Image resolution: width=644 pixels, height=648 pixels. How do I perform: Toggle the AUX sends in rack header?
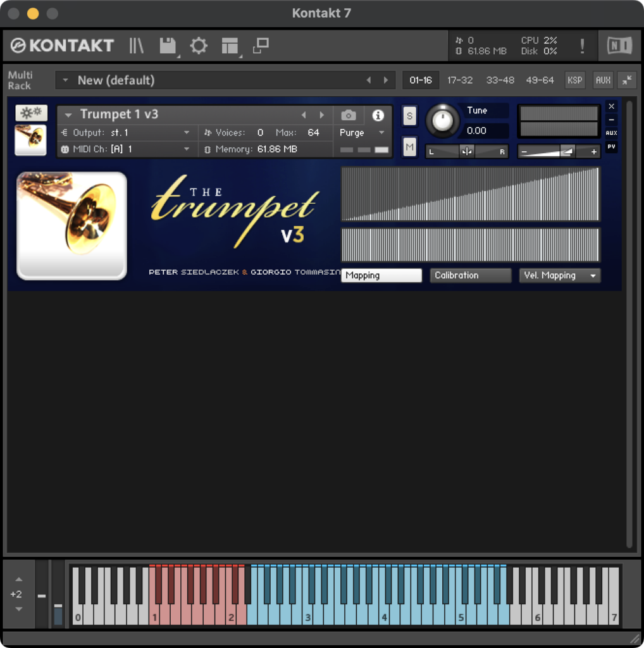(603, 80)
